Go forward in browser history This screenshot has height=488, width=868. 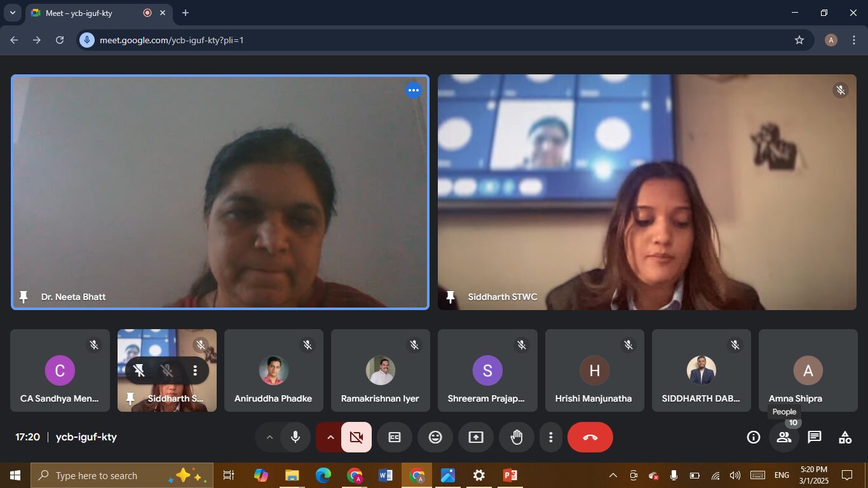pyautogui.click(x=37, y=40)
